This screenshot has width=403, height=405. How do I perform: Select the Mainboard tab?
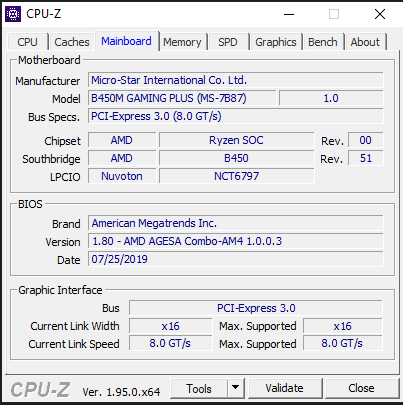(x=127, y=41)
